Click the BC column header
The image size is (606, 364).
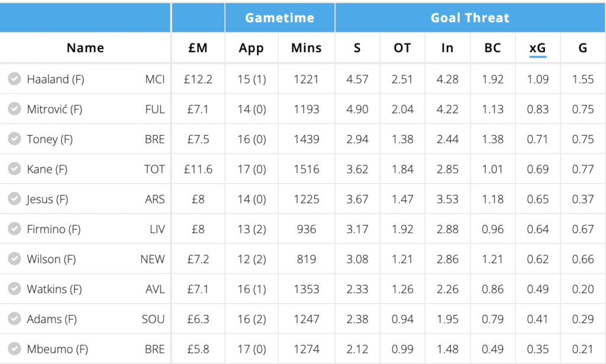[x=492, y=48]
